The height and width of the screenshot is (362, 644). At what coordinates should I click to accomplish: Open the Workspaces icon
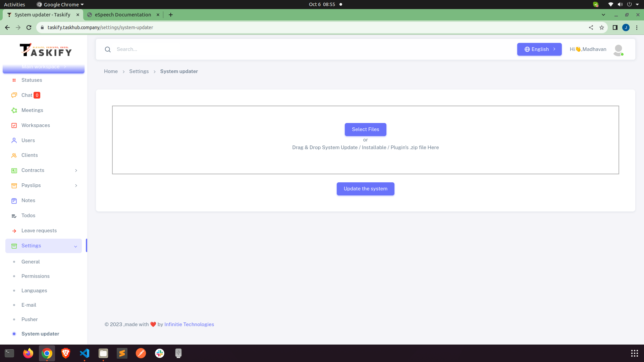[x=14, y=125]
